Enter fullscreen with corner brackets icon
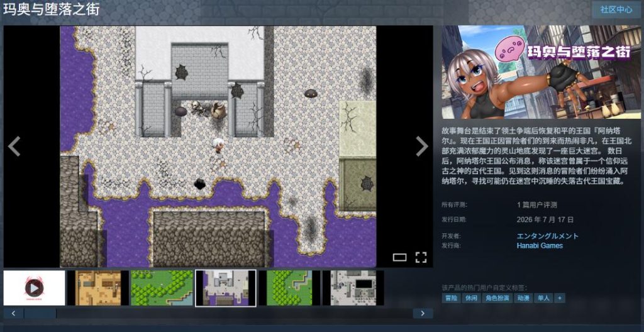Viewport: 644px width, 332px height. coord(421,258)
